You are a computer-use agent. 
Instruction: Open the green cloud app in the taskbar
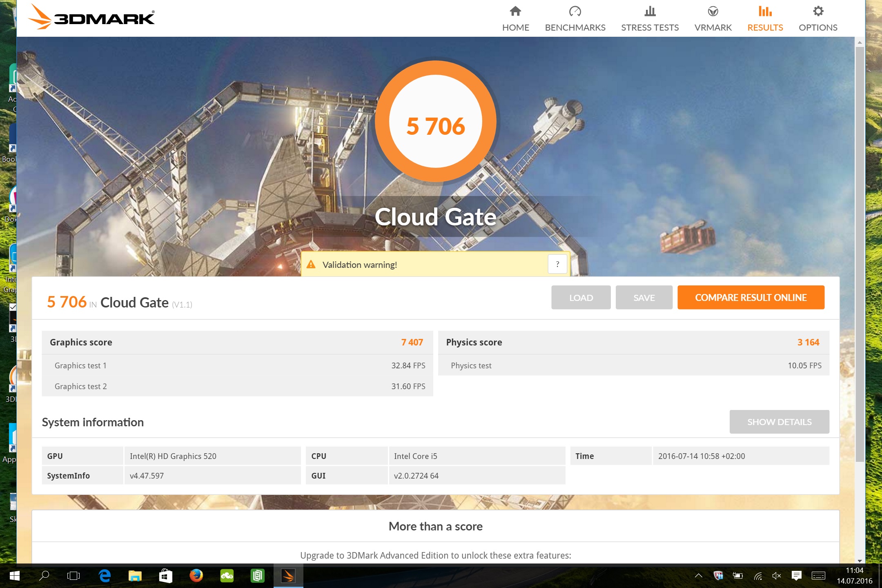pos(227,576)
